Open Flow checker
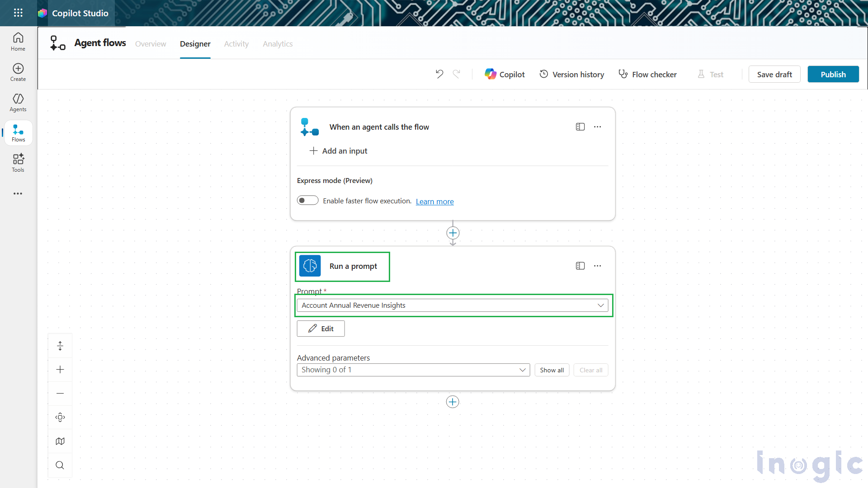The height and width of the screenshot is (488, 868). [x=647, y=74]
